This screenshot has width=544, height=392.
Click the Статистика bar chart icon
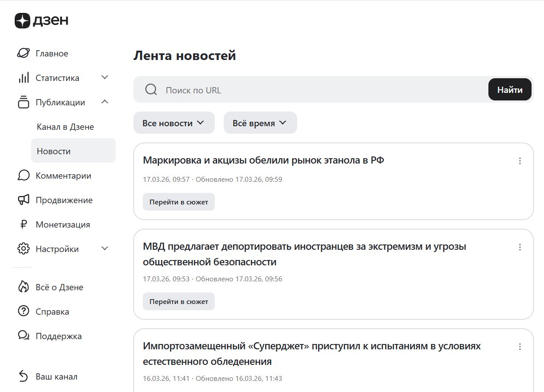point(23,78)
